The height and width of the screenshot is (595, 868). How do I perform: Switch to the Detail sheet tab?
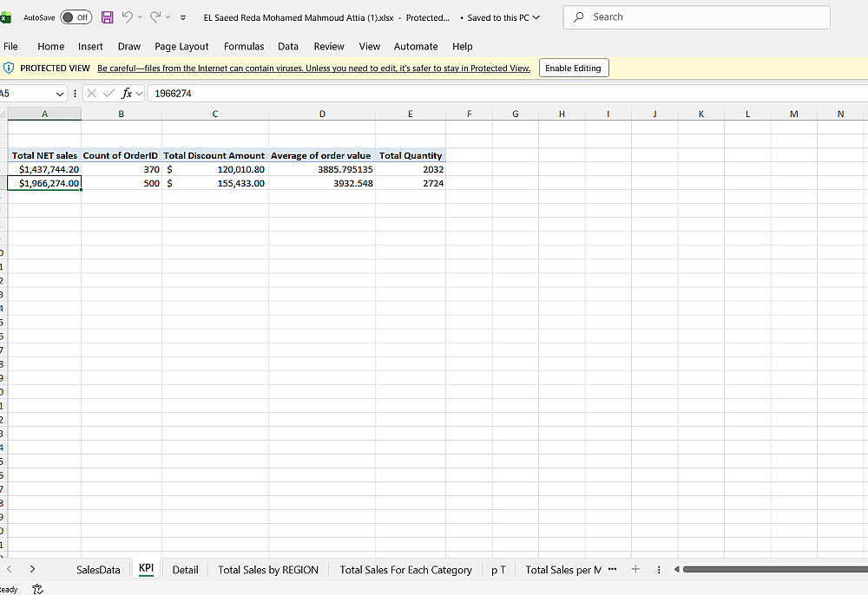coord(185,570)
